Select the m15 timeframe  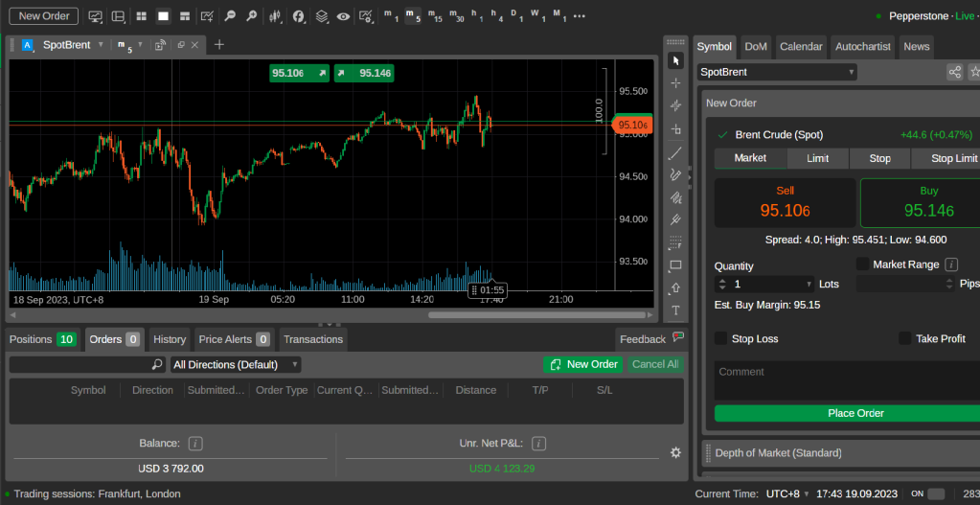[434, 16]
